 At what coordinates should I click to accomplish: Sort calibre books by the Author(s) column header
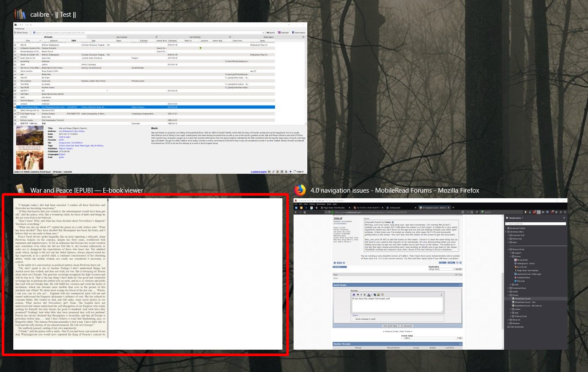(54, 41)
